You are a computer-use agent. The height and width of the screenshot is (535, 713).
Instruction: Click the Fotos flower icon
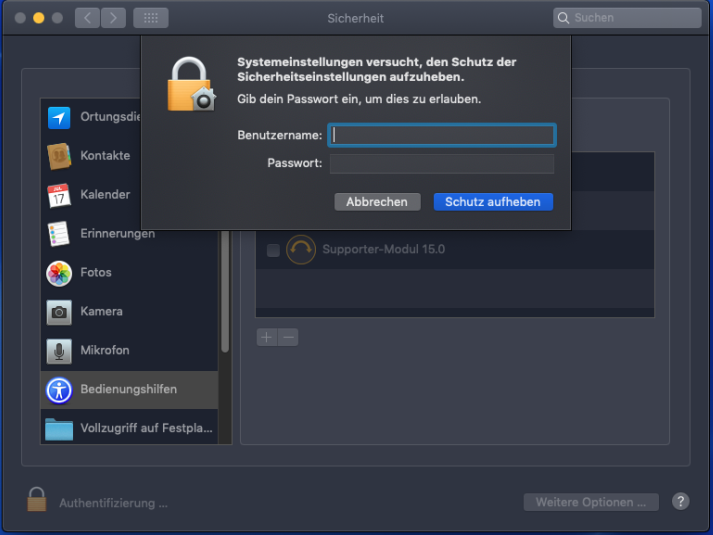(x=59, y=273)
